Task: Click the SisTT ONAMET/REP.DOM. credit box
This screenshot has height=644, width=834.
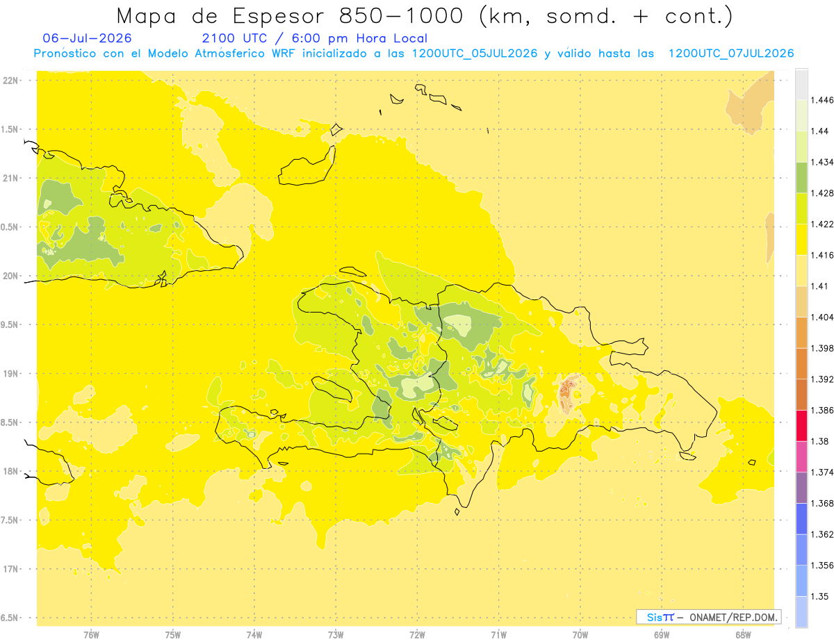Action: (709, 617)
